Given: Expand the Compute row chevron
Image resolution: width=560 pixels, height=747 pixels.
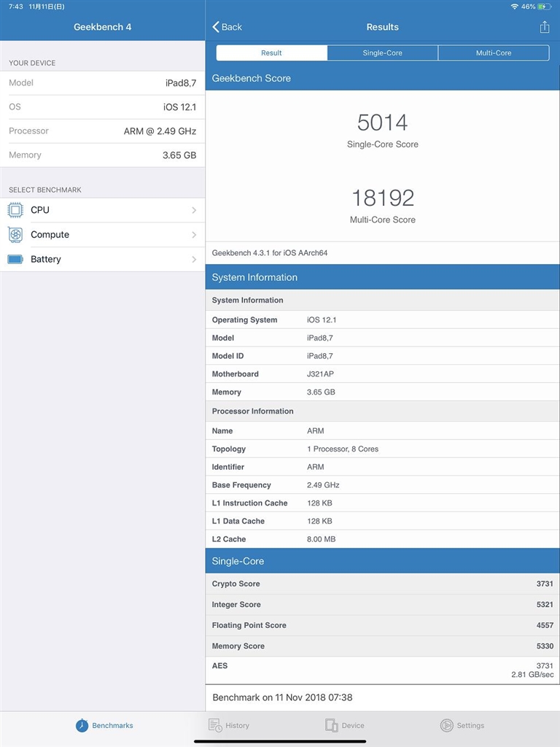Looking at the screenshot, I should [x=194, y=234].
